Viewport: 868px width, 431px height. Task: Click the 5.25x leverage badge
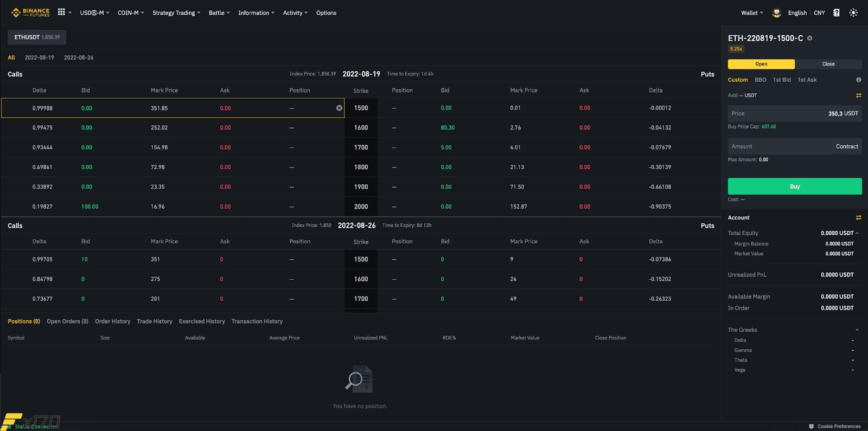point(736,49)
